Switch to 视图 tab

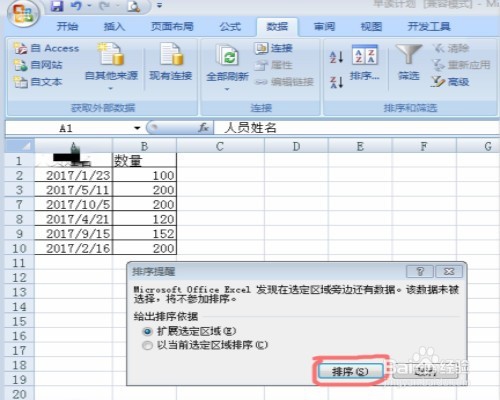[371, 26]
